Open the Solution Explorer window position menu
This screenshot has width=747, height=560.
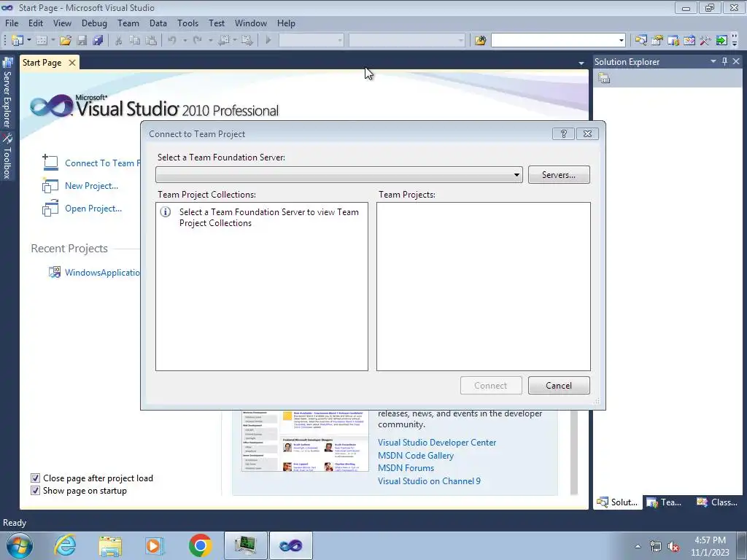(x=713, y=61)
